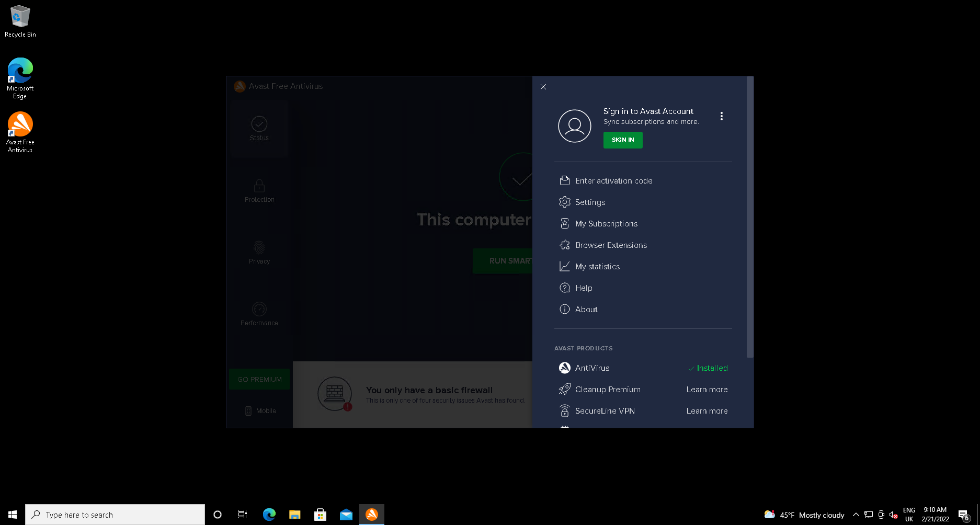Screen dimensions: 980x525
Task: Click the Browser Extensions puzzle icon
Action: pos(565,245)
